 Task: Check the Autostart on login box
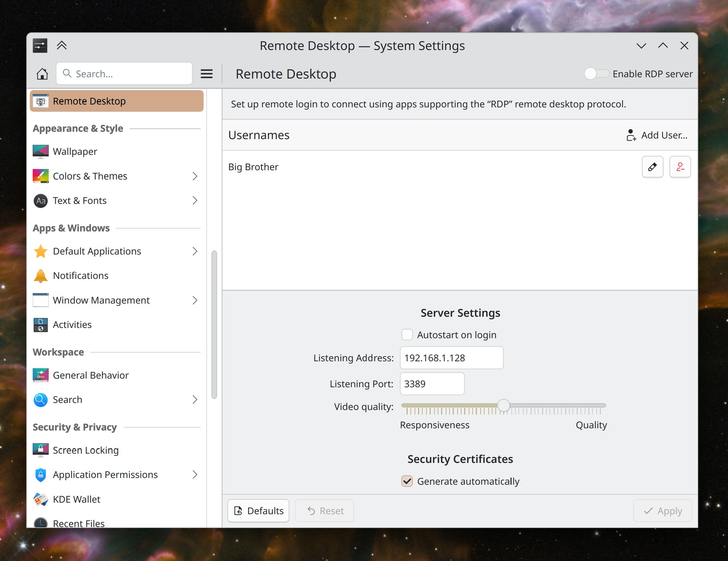coord(407,335)
